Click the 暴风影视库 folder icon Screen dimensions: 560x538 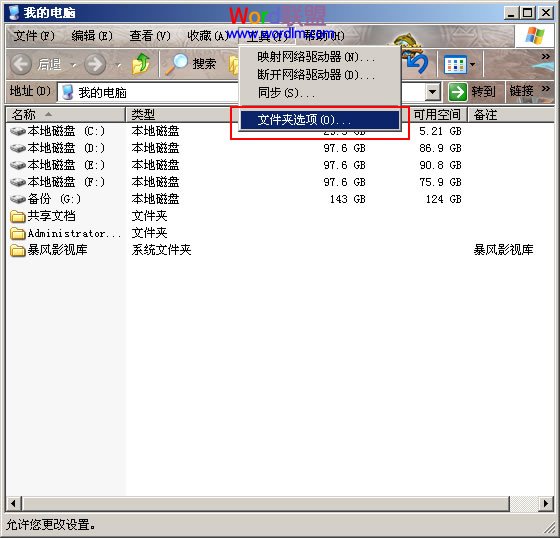coord(18,250)
